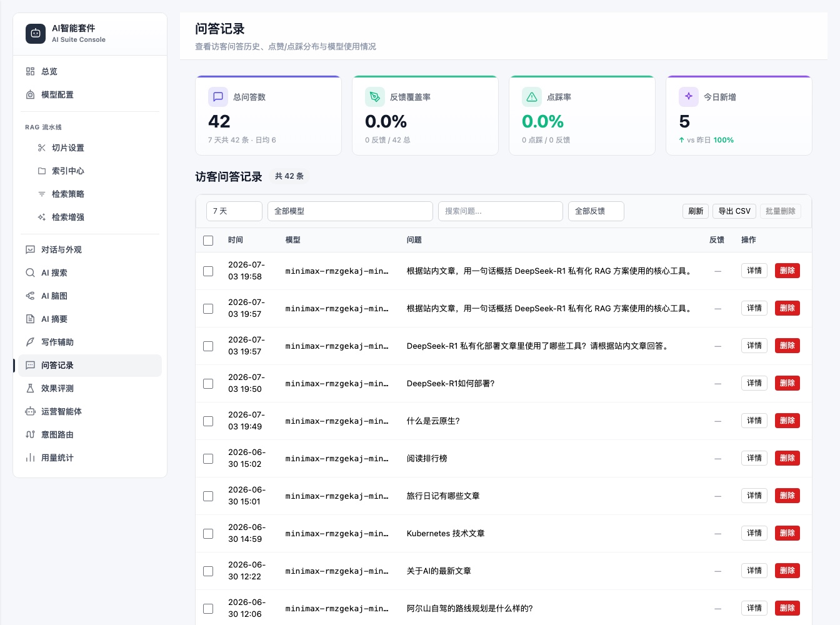Click the question text 阿尔山自驾的路线规划是什么样的?

coord(470,609)
